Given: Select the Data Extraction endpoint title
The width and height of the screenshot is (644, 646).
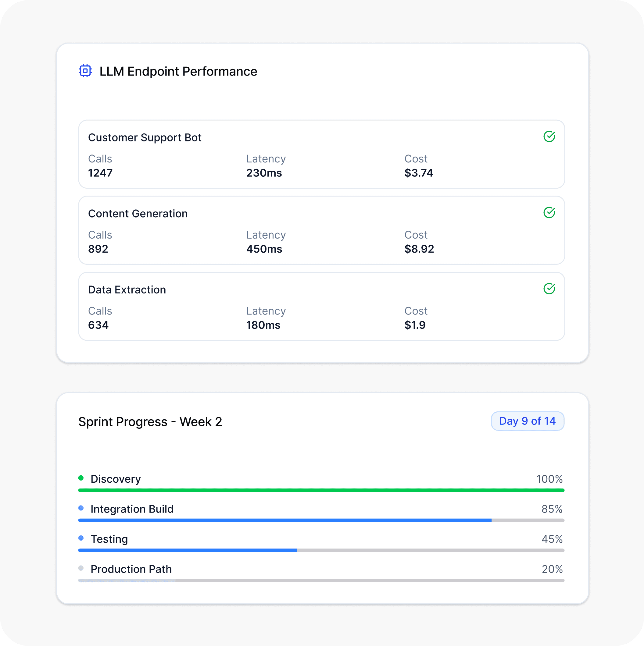Looking at the screenshot, I should click(127, 289).
